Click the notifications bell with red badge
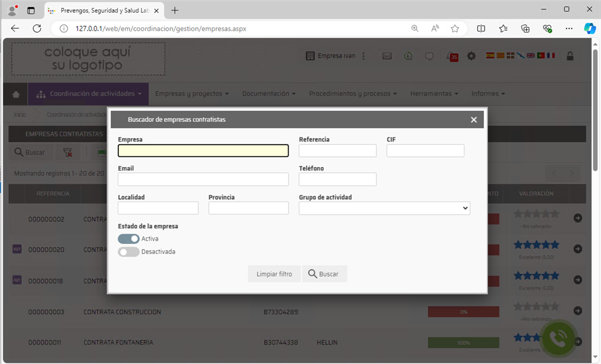Screen dimensions: 601x364 451,56
